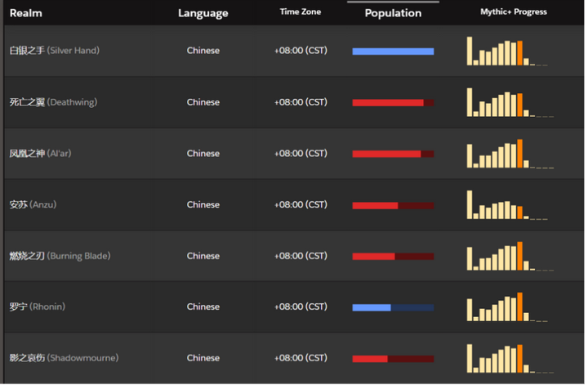Open the 罗宁 (Rhonin) realm
Image resolution: width=588 pixels, height=385 pixels.
(x=37, y=307)
